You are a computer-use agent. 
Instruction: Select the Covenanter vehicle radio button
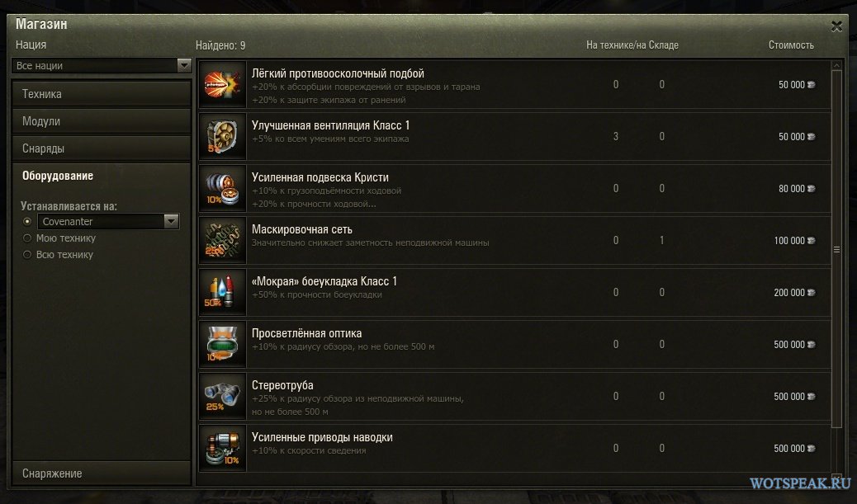[26, 221]
